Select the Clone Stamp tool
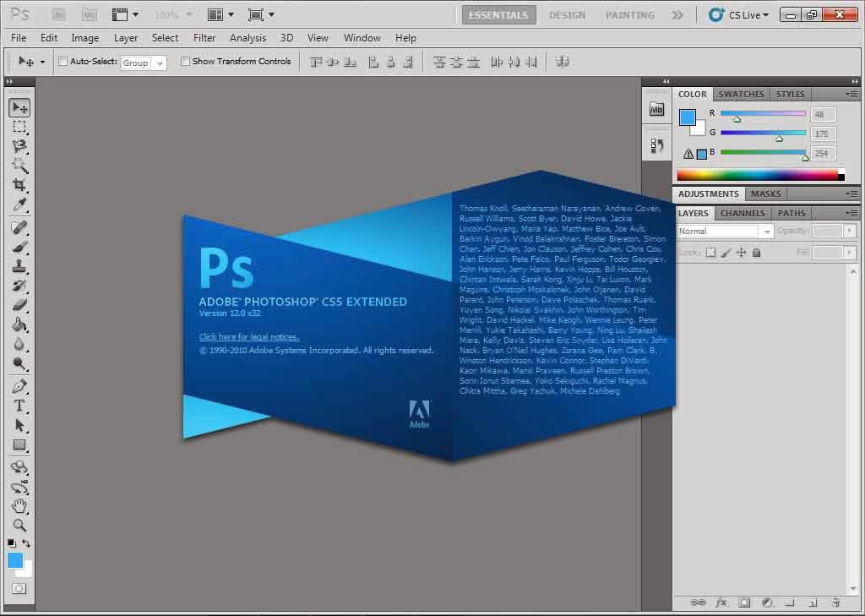 (x=19, y=266)
